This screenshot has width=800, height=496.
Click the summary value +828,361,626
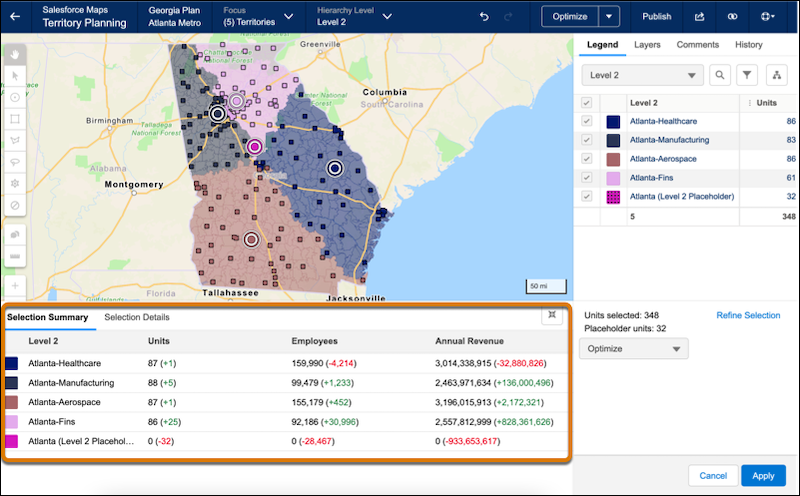click(x=523, y=421)
